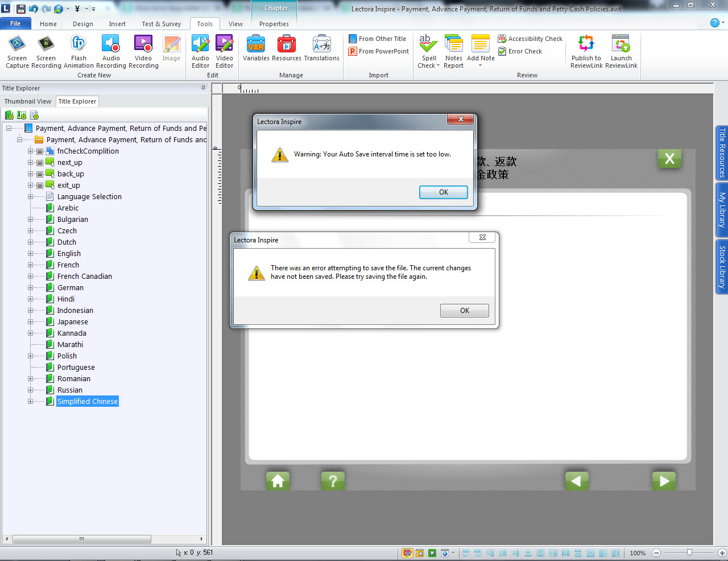Screen dimensions: 728x561
Task: Open the Variables manager
Action: [x=256, y=48]
